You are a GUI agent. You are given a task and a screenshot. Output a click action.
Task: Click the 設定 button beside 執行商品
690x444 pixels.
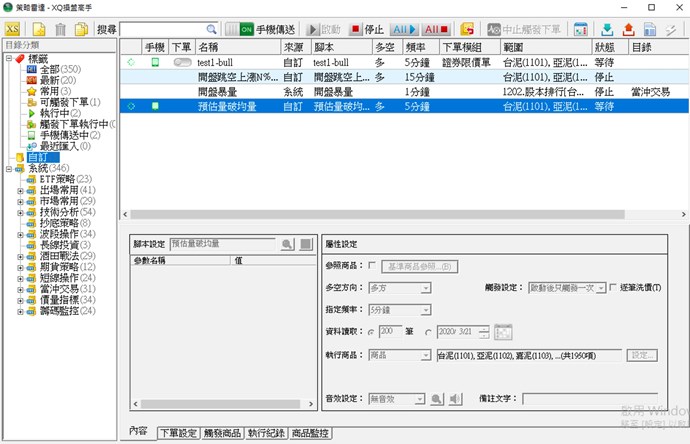[642, 355]
